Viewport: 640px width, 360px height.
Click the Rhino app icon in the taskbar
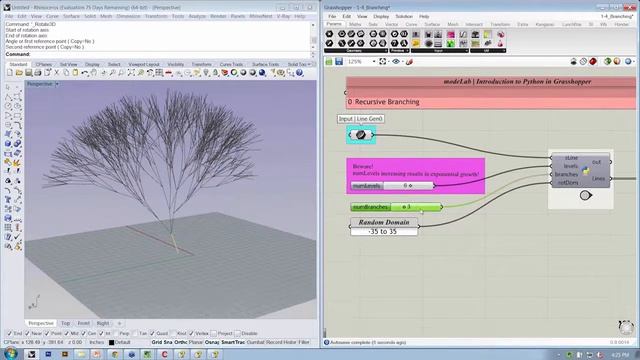(31, 354)
